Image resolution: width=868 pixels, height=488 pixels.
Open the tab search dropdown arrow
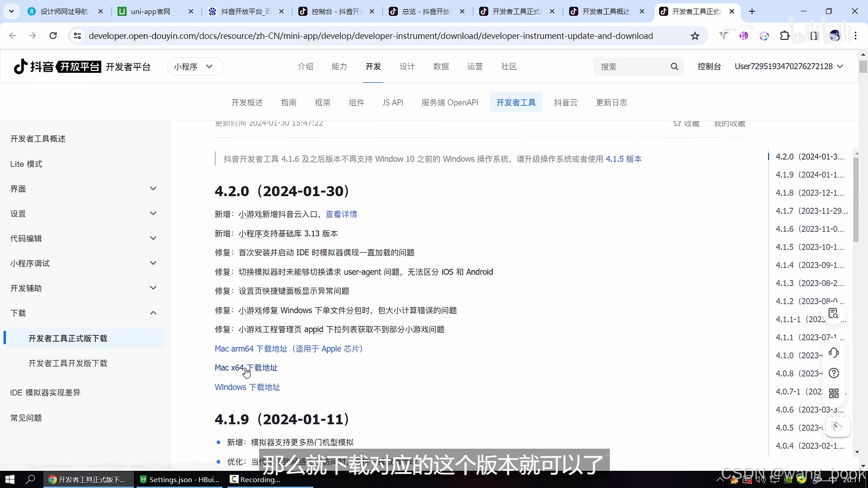(11, 11)
